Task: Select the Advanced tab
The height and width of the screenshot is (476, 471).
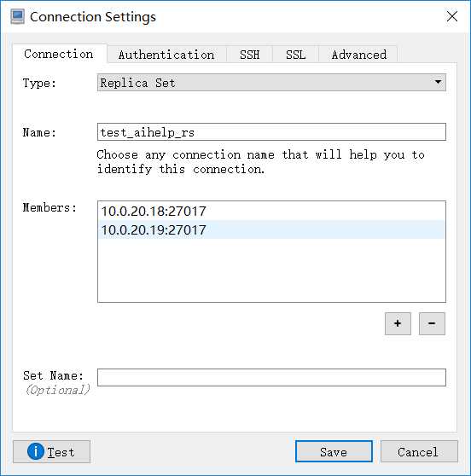Action: click(x=358, y=55)
